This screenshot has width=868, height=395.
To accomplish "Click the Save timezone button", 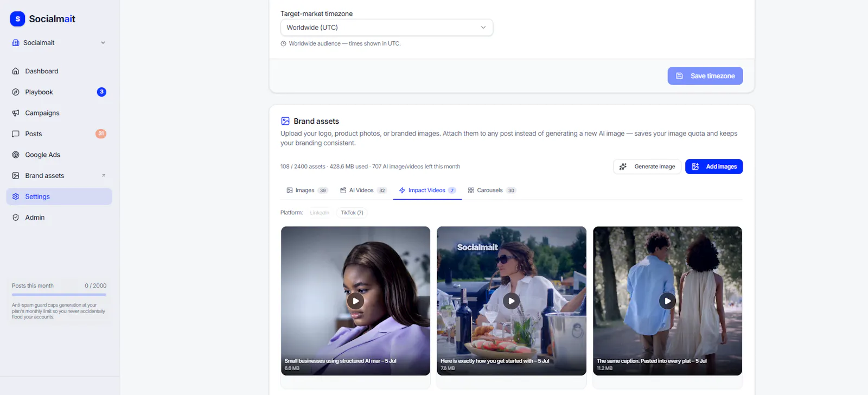I will (705, 76).
